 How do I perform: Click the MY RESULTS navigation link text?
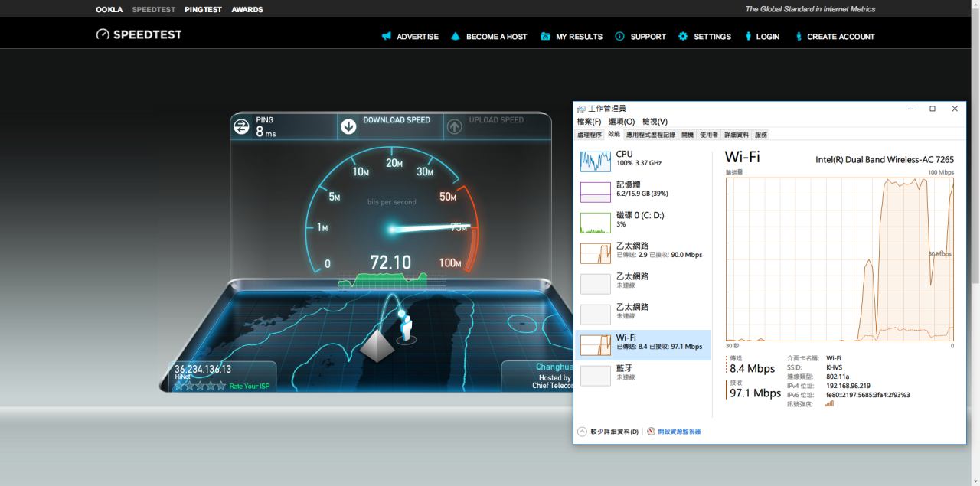[579, 37]
